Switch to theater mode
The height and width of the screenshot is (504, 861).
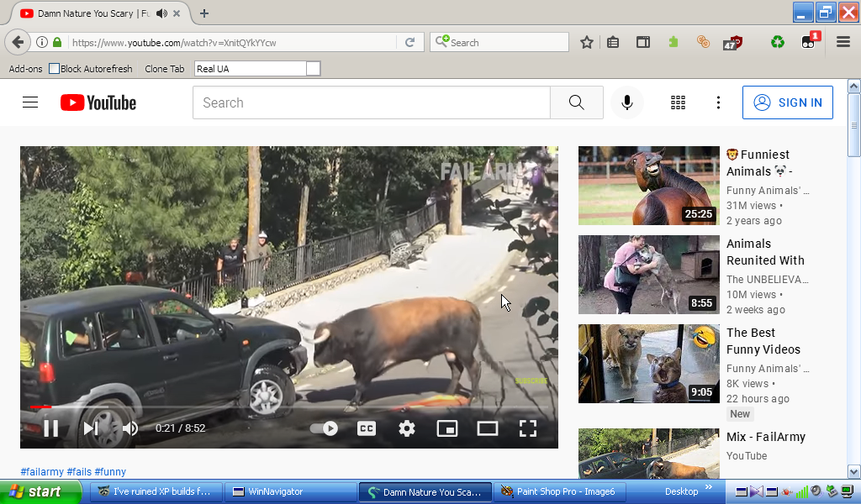point(488,428)
